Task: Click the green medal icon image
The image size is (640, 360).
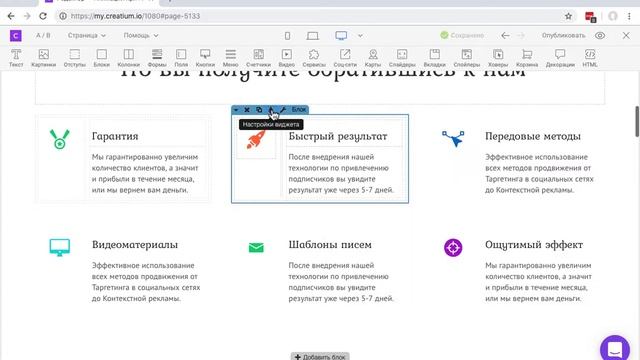Action: pos(60,139)
